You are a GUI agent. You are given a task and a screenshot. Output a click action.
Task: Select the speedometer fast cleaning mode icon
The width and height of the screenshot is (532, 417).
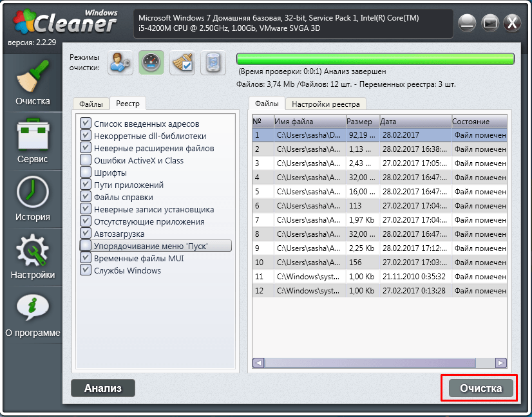151,62
